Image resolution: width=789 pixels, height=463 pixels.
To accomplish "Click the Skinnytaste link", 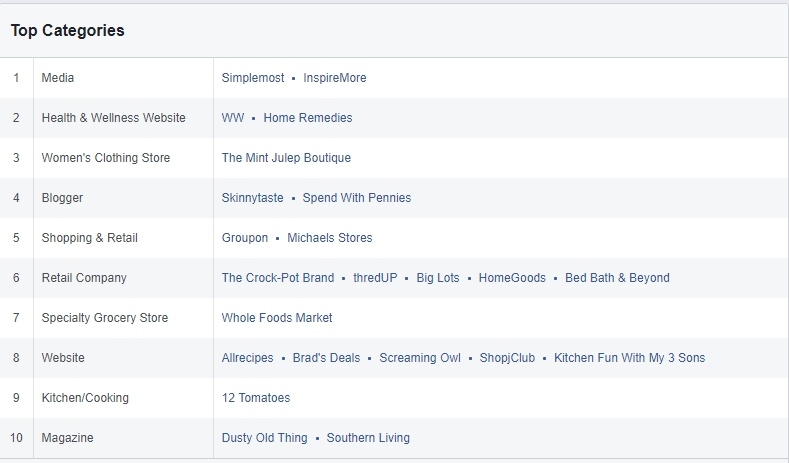I will click(x=252, y=198).
